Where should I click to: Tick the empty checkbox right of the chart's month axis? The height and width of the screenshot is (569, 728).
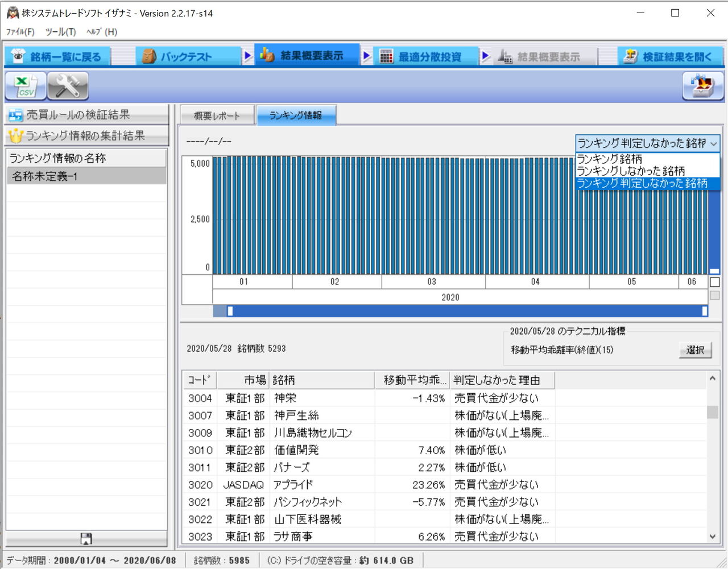coord(715,282)
